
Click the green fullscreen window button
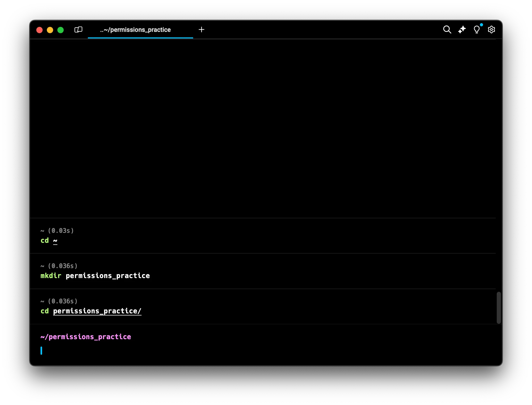coord(61,30)
